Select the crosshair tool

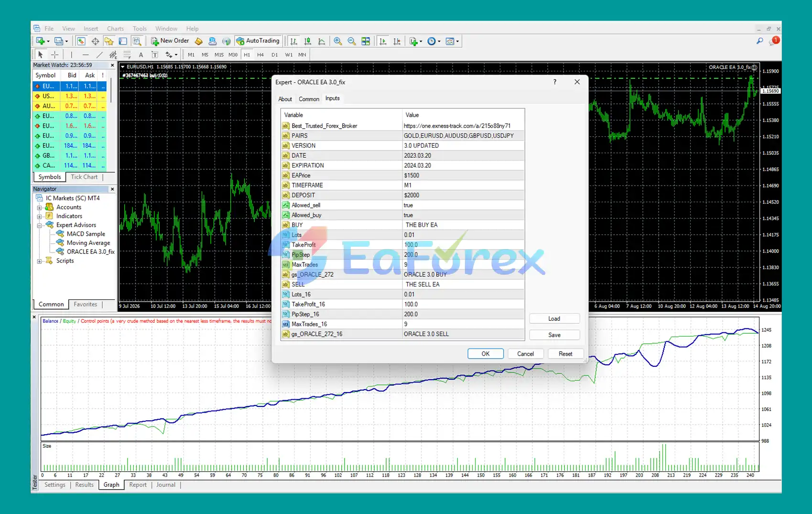[x=55, y=55]
